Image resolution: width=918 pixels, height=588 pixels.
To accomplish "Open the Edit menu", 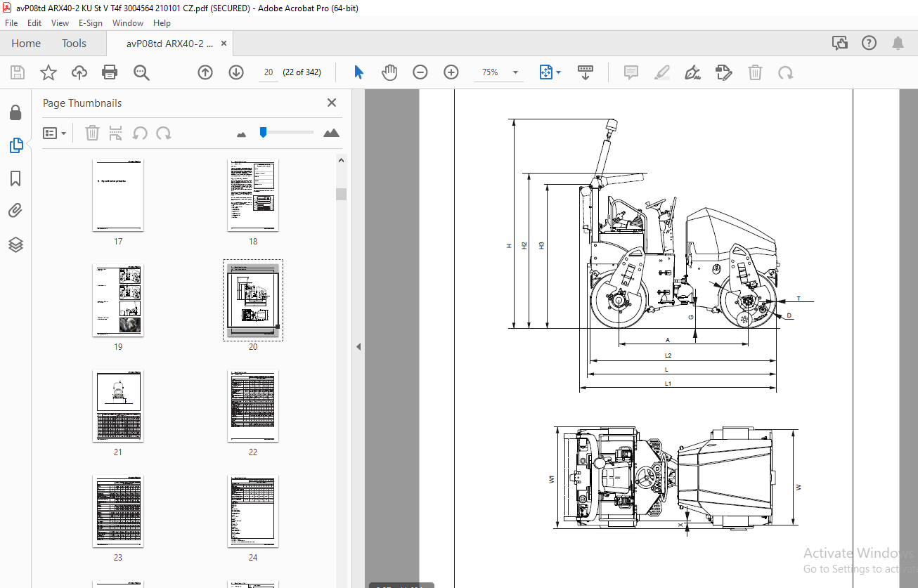I will (34, 23).
